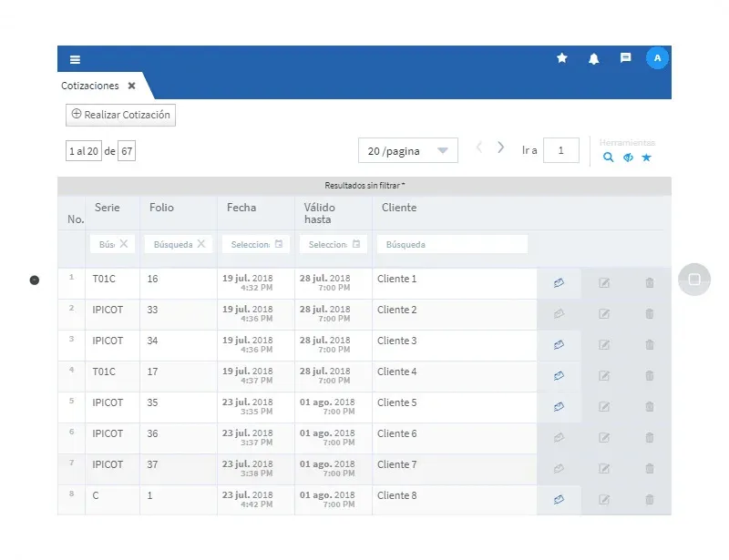Open the search tool under Herramientas
The image size is (729, 560).
(609, 157)
